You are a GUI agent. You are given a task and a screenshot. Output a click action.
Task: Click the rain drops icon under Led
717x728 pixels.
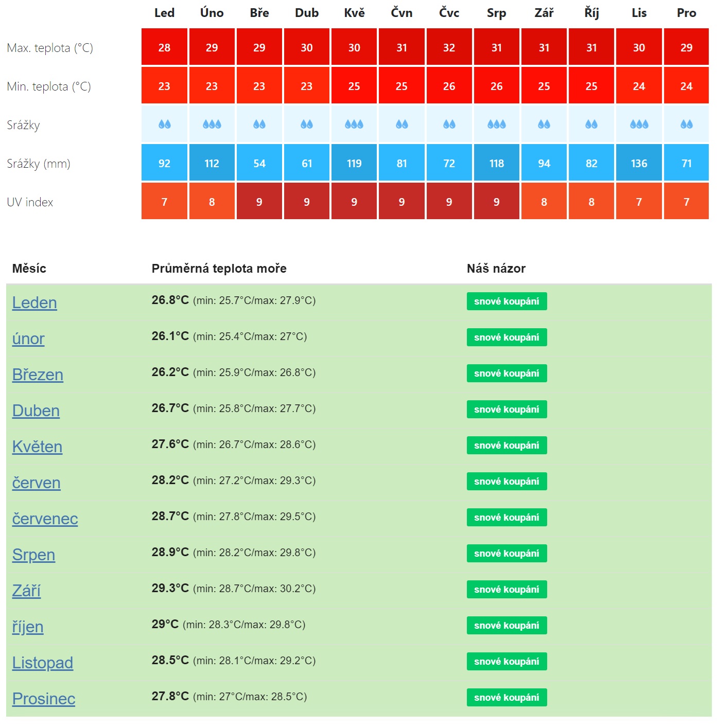pos(164,124)
